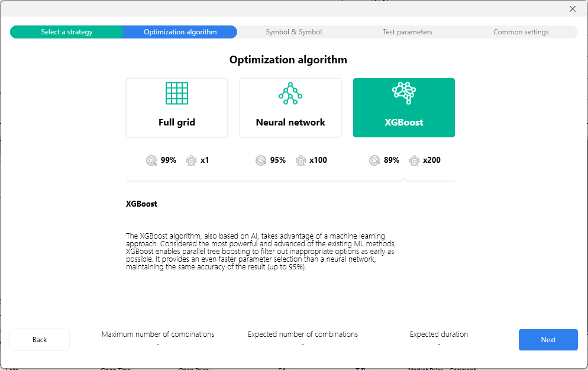Image resolution: width=588 pixels, height=370 pixels.
Task: Click the Full grid table icon
Action: coord(176,94)
